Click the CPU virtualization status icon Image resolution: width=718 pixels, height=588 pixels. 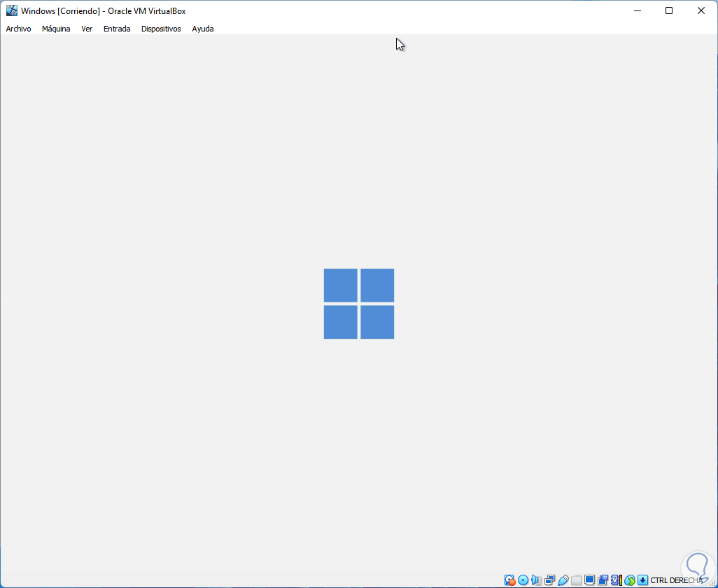pos(617,580)
